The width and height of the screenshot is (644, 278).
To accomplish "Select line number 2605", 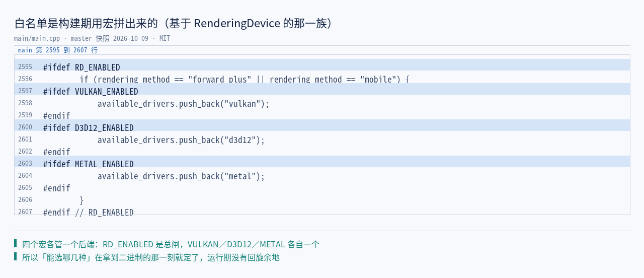I will (x=25, y=188).
